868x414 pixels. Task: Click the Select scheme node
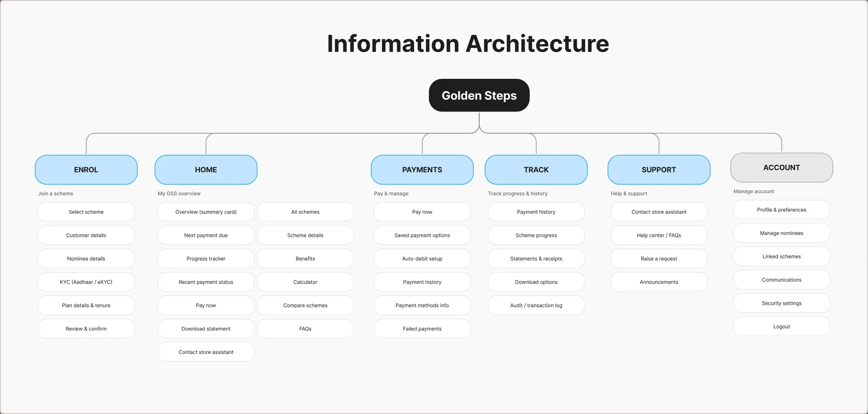click(86, 212)
